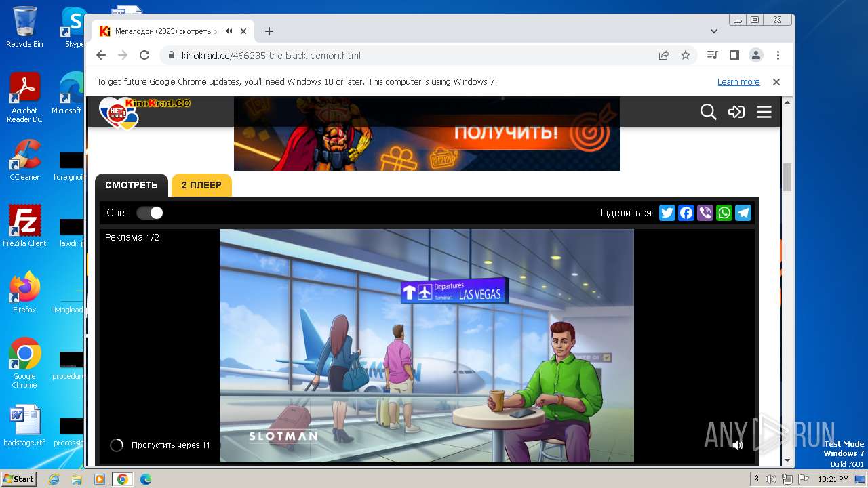Click the Реклама 1/2 label
868x488 pixels.
tap(132, 237)
